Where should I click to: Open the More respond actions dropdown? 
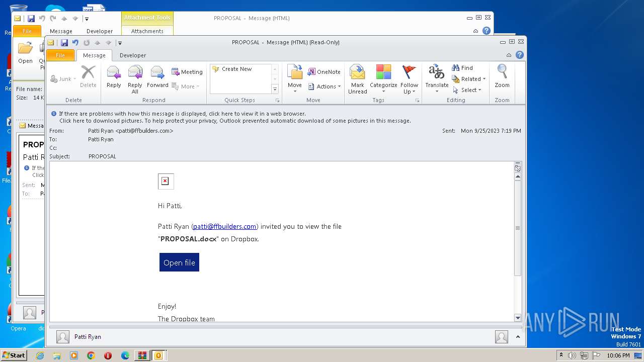click(186, 86)
